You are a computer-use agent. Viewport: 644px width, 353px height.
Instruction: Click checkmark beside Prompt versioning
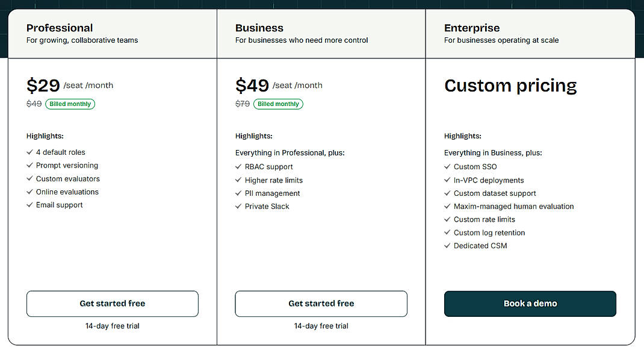click(x=29, y=165)
